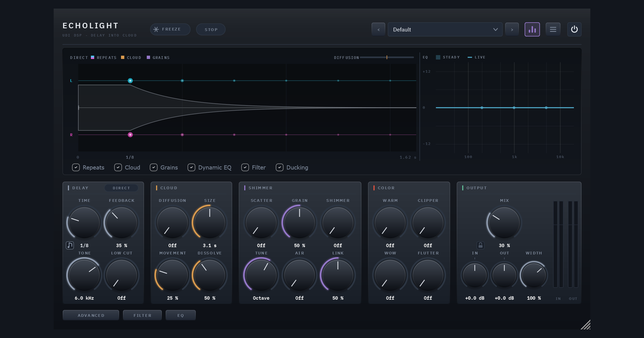
Task: Go to the previous preset arrow
Action: [x=378, y=30]
